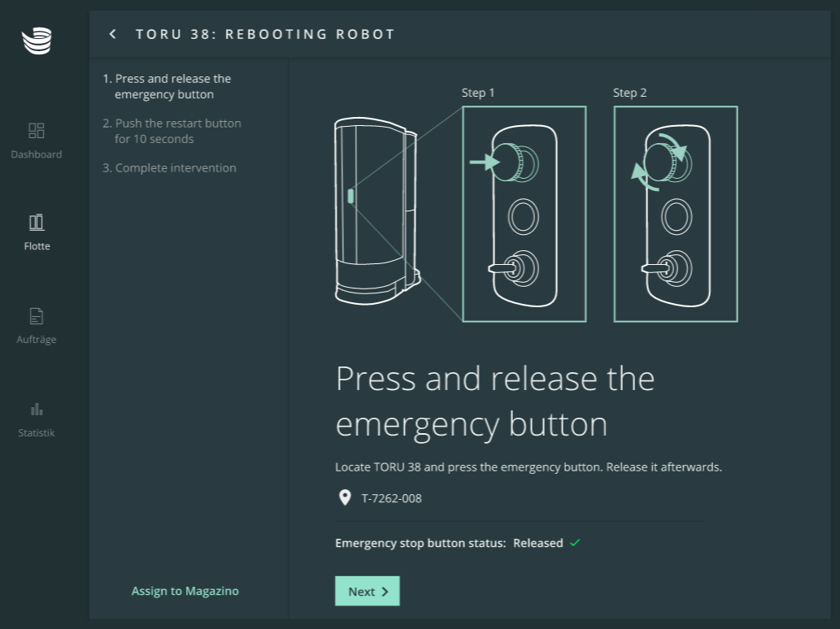Click the green checkmark beside Released
840x629 pixels.
point(575,543)
